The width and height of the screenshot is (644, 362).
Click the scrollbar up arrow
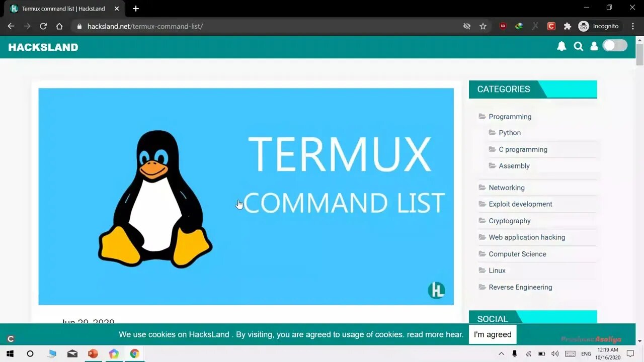639,40
